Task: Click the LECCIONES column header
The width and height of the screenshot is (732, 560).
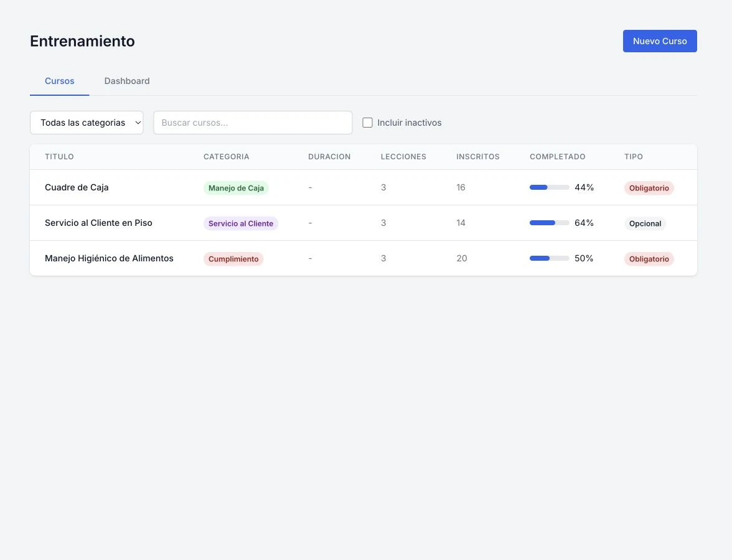Action: pos(403,157)
